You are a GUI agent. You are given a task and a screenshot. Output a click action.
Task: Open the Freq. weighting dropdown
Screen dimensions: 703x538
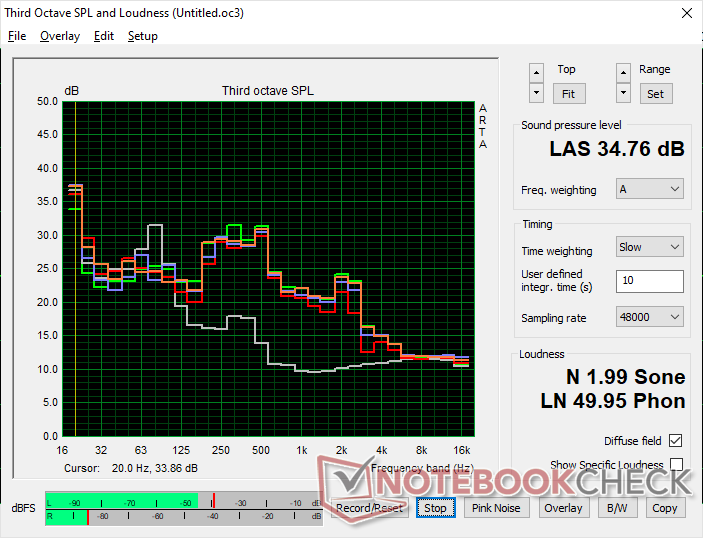click(649, 189)
